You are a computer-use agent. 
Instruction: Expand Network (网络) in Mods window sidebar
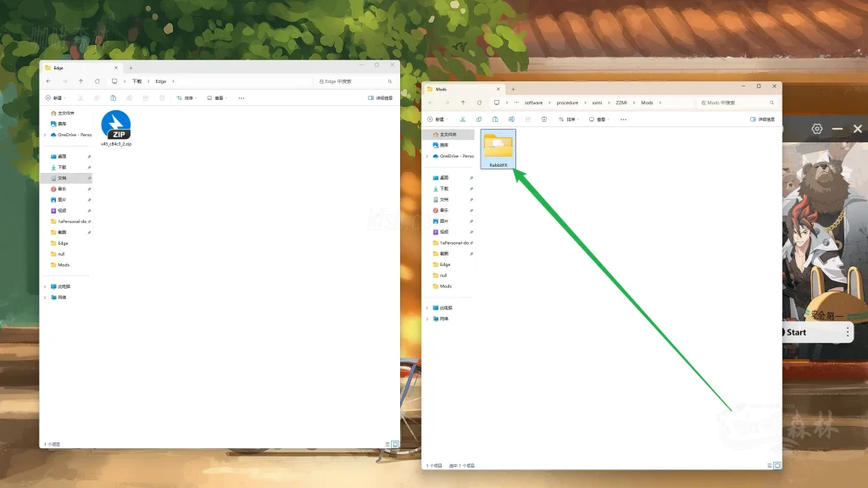coord(427,319)
